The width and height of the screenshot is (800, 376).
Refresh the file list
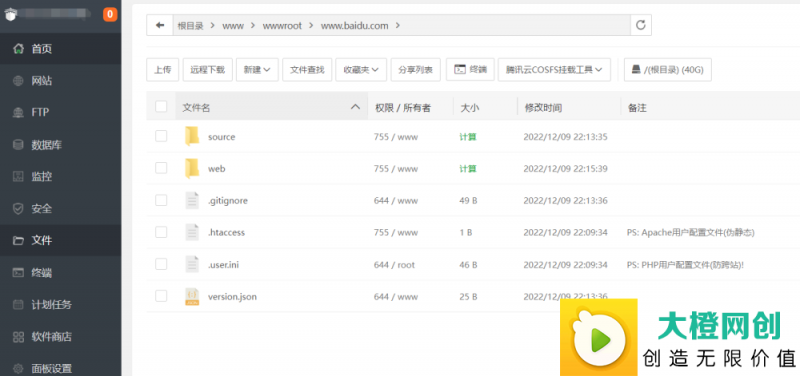[641, 25]
